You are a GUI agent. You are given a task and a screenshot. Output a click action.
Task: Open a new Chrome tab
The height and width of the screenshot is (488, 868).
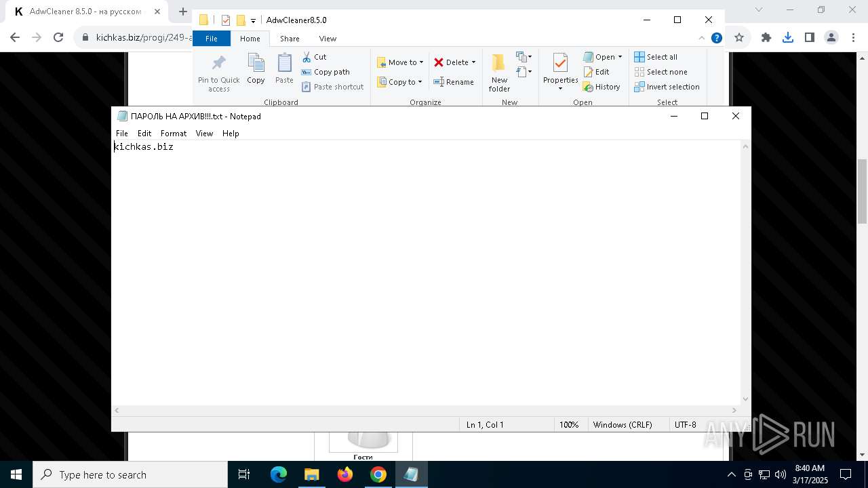pos(182,12)
